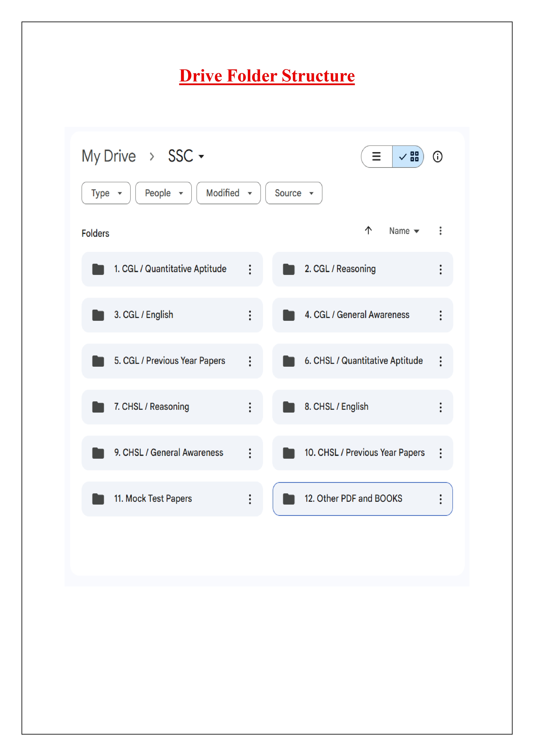Open the CHSL / General Awareness folder
534x756 pixels.
(169, 453)
